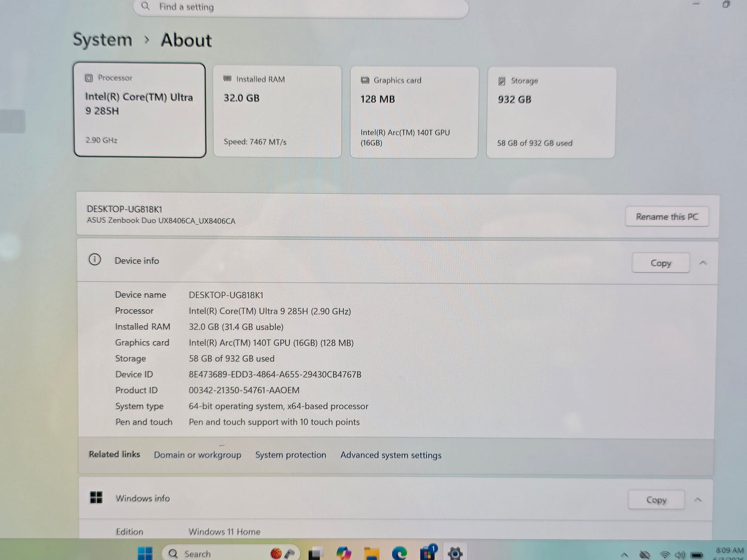Click the taskbar search highlight icon
The height and width of the screenshot is (560, 747).
tap(282, 553)
